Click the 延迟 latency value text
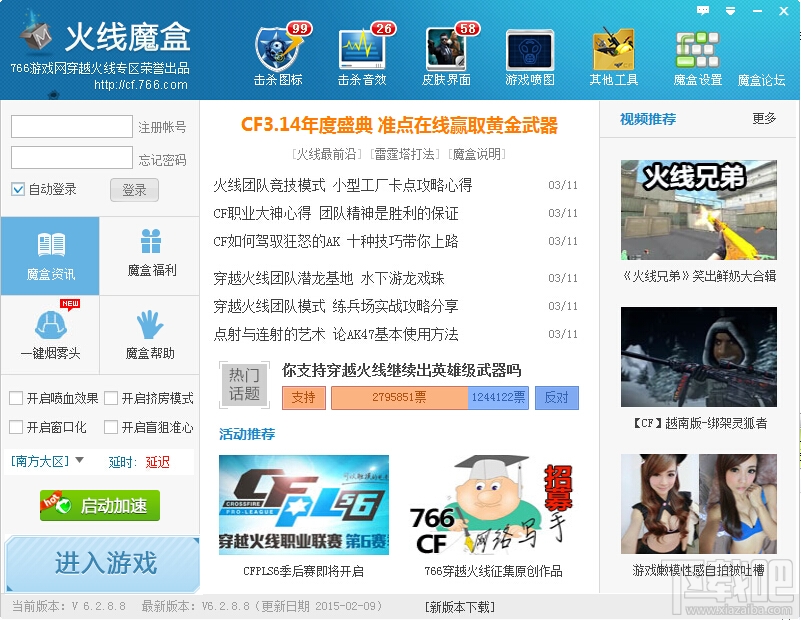Viewport: 801px width, 620px height. click(157, 462)
